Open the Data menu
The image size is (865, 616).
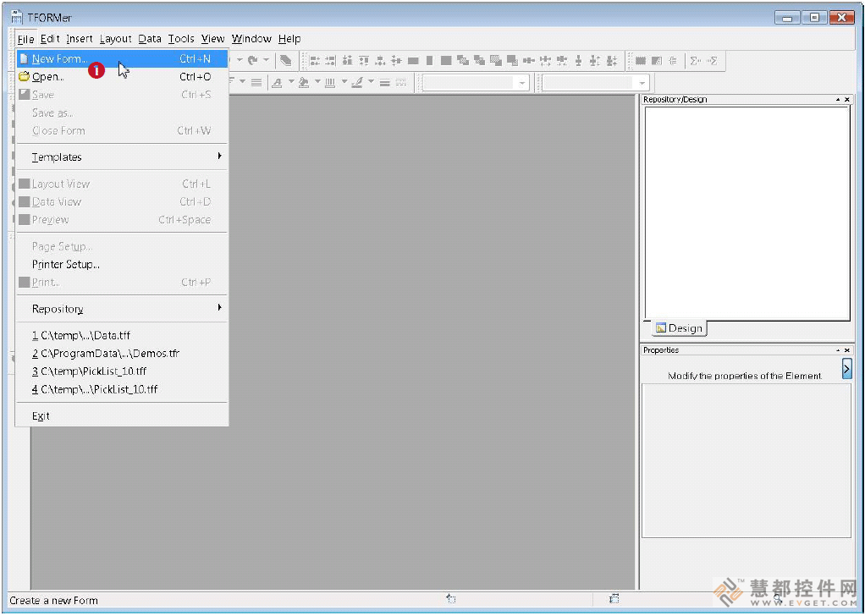150,39
